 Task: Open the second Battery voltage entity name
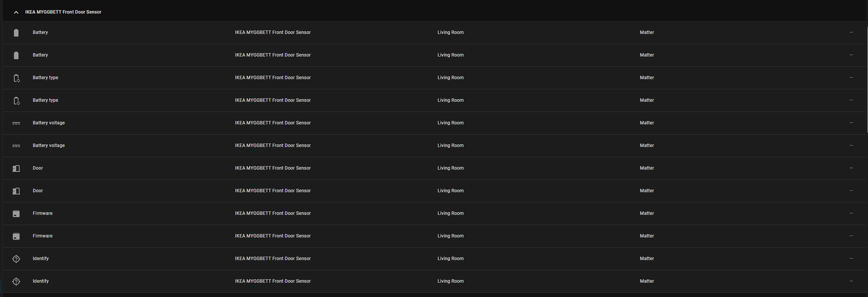(x=49, y=145)
